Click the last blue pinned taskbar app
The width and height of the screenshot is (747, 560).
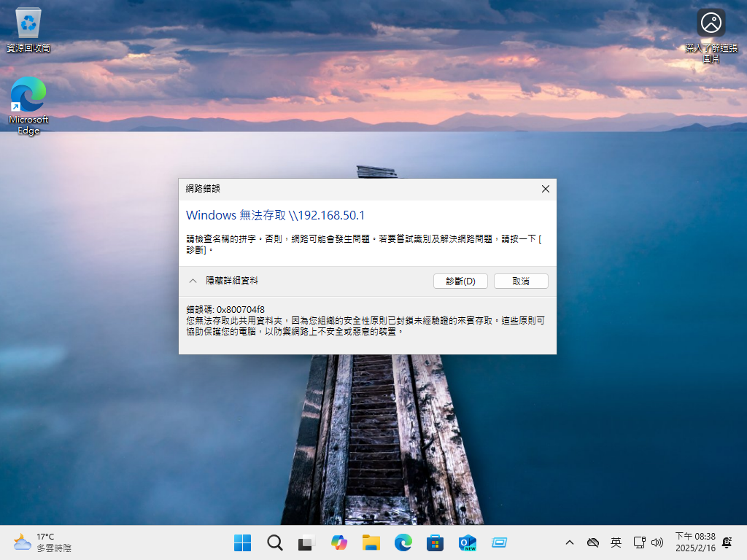[500, 542]
